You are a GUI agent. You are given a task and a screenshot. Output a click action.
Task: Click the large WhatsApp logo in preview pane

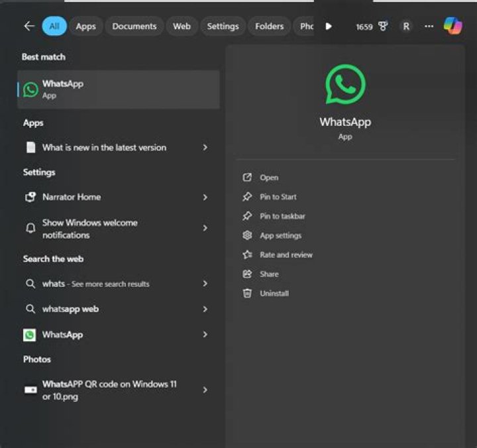(345, 84)
